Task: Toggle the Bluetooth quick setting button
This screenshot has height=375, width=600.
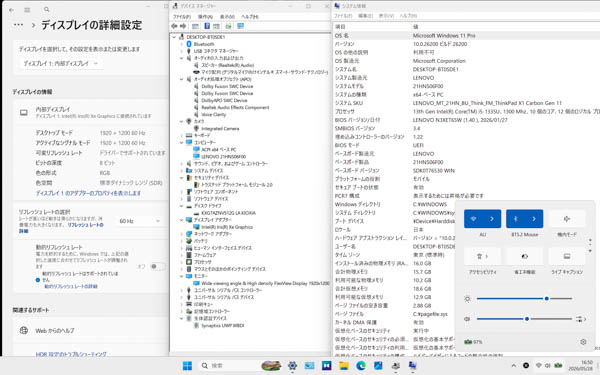Action: (515, 219)
